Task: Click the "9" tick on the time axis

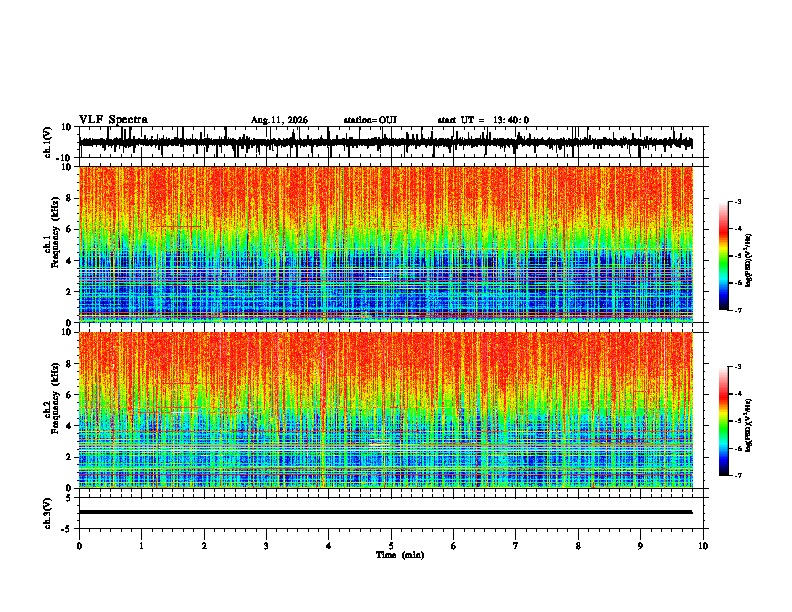Action: 640,546
